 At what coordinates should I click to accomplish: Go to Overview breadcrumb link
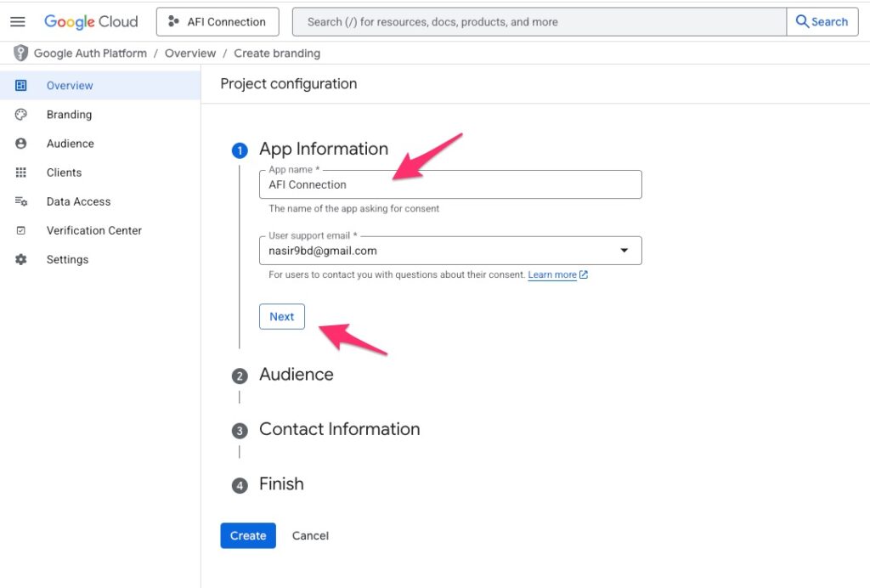[x=190, y=54]
